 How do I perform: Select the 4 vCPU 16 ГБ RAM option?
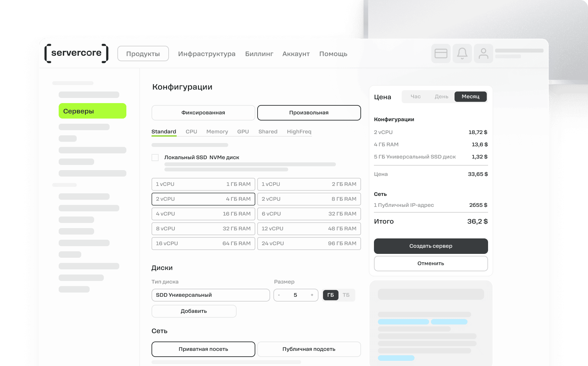coord(203,214)
